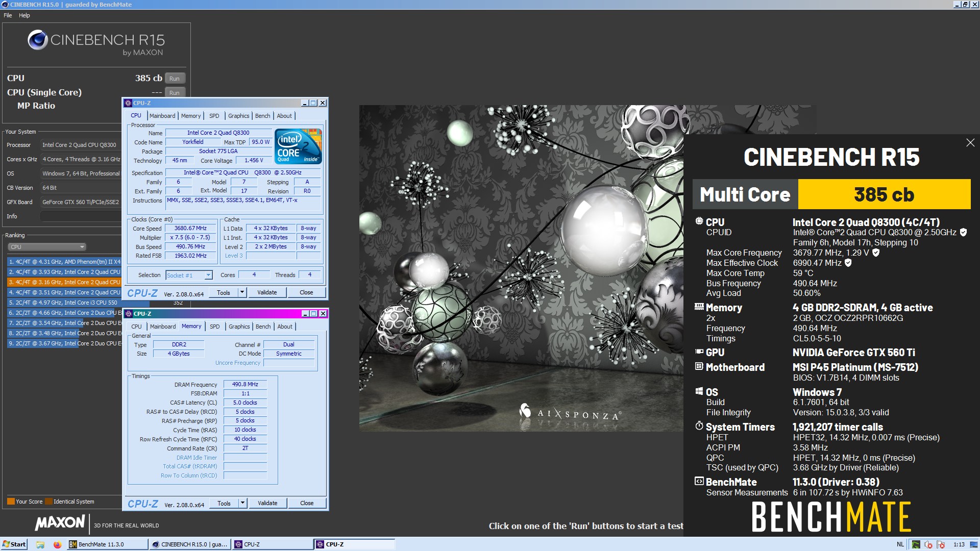Open Bench tab in upper CPU-Z
This screenshot has width=980, height=551.
(x=263, y=116)
